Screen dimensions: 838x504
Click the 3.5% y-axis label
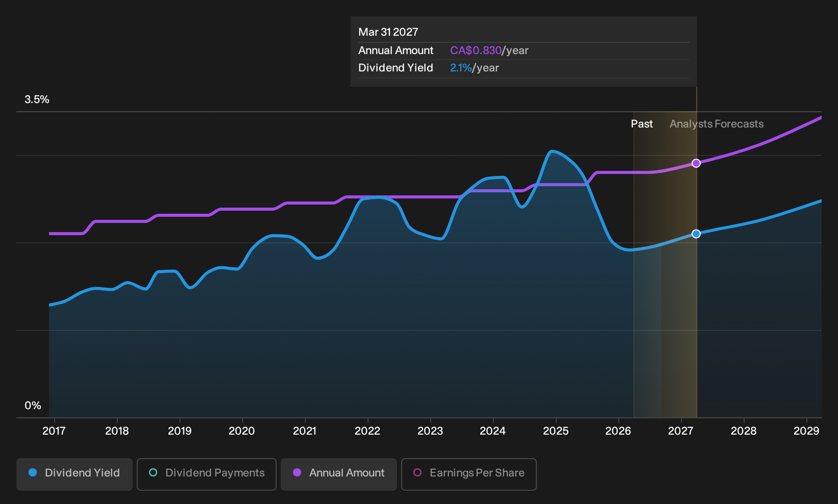[x=37, y=99]
